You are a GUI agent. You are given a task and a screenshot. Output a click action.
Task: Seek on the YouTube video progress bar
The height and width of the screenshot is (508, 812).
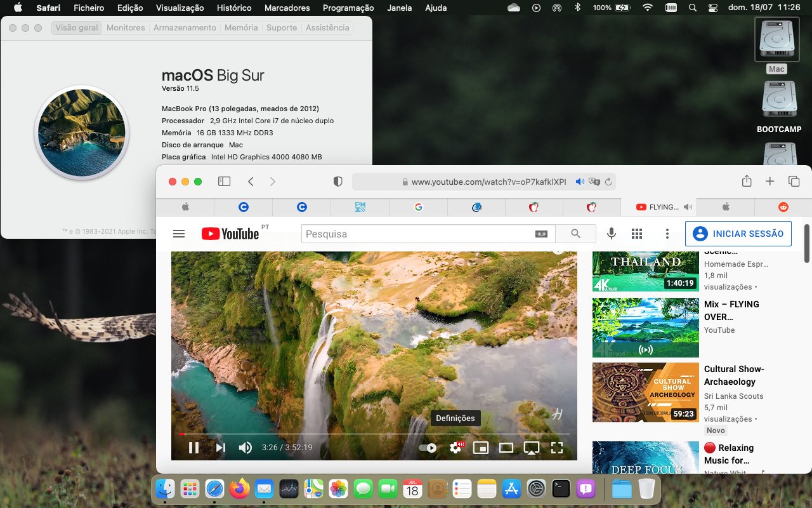tap(374, 434)
